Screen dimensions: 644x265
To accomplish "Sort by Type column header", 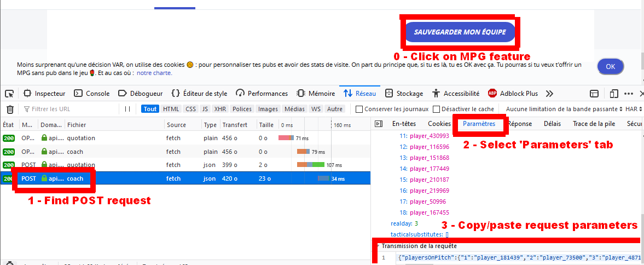I will [210, 125].
